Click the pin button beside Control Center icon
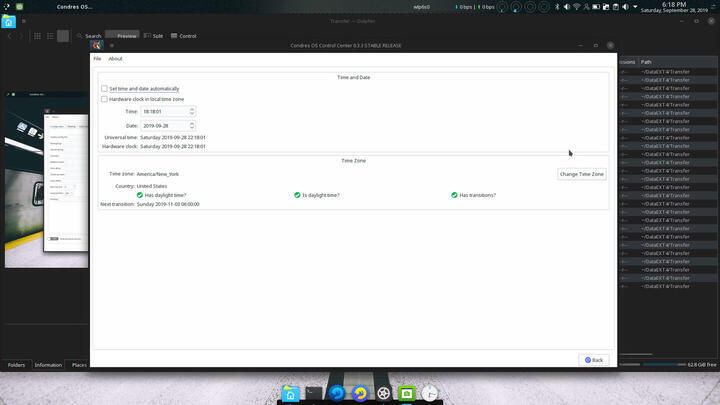 point(112,45)
